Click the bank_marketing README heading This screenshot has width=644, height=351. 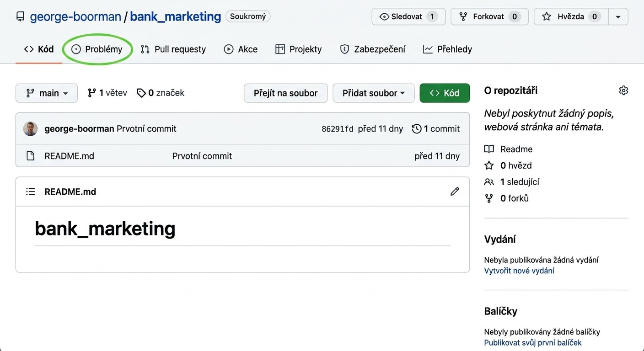tap(105, 229)
